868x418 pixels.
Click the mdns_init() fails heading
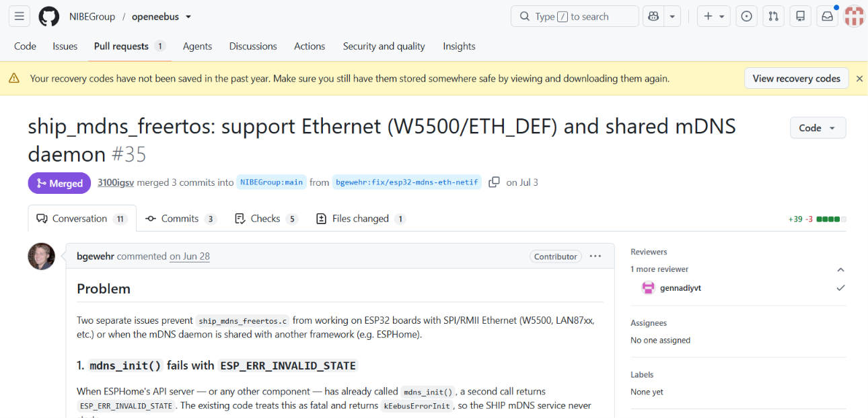(x=216, y=365)
